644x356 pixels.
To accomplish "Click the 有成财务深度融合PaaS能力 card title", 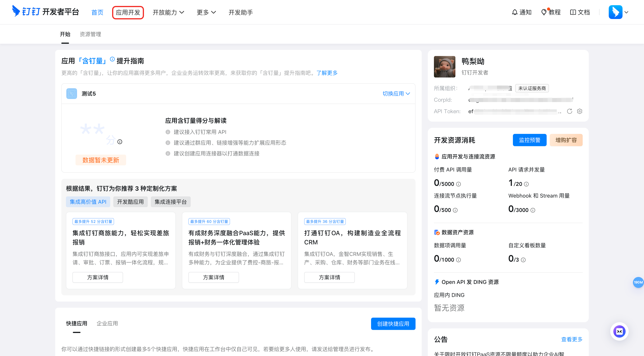I will [x=237, y=238].
